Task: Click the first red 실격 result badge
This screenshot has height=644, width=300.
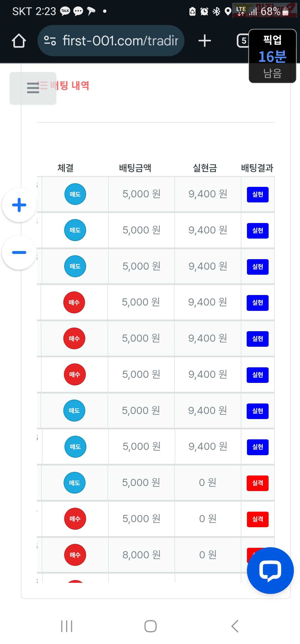Action: (x=258, y=483)
